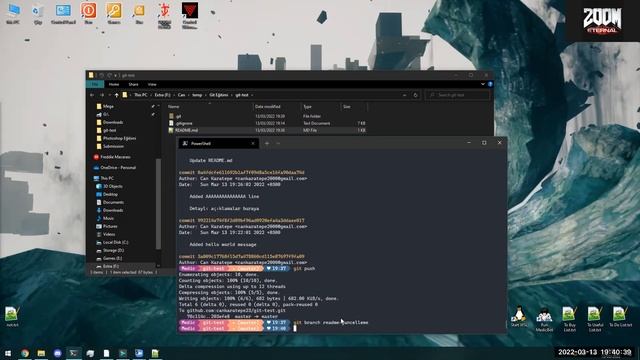Screen dimensions: 640x360
Task: Open the File tab in File Explorer
Action: (x=95, y=84)
